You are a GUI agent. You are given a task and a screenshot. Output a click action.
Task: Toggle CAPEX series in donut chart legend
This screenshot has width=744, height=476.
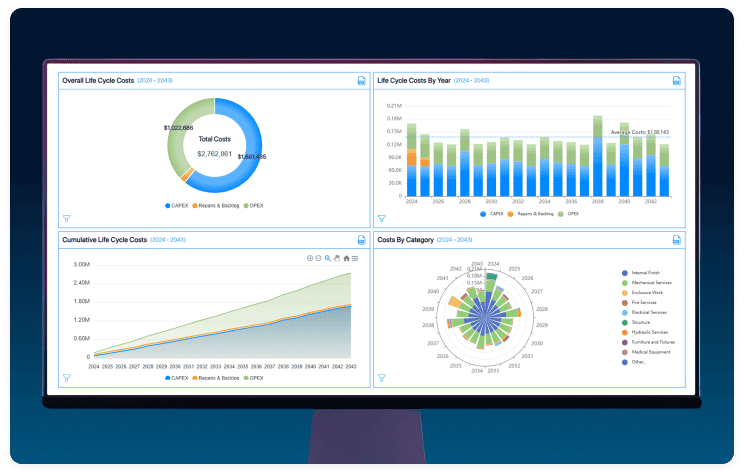(176, 204)
